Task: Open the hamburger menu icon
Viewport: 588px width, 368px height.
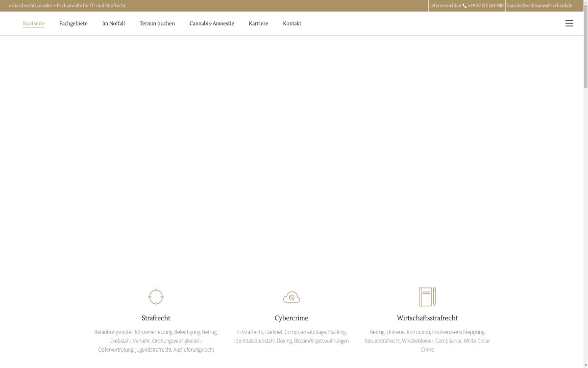Action: 569,24
